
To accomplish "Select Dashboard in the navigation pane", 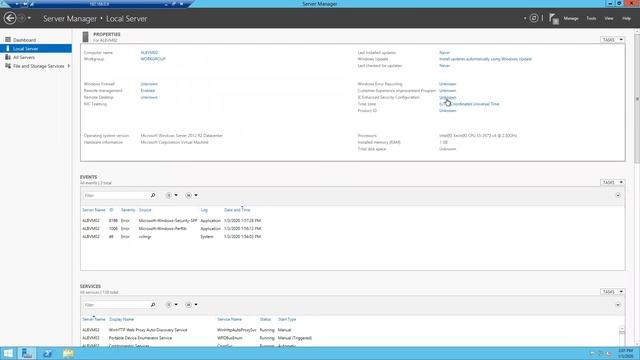I will pos(24,40).
